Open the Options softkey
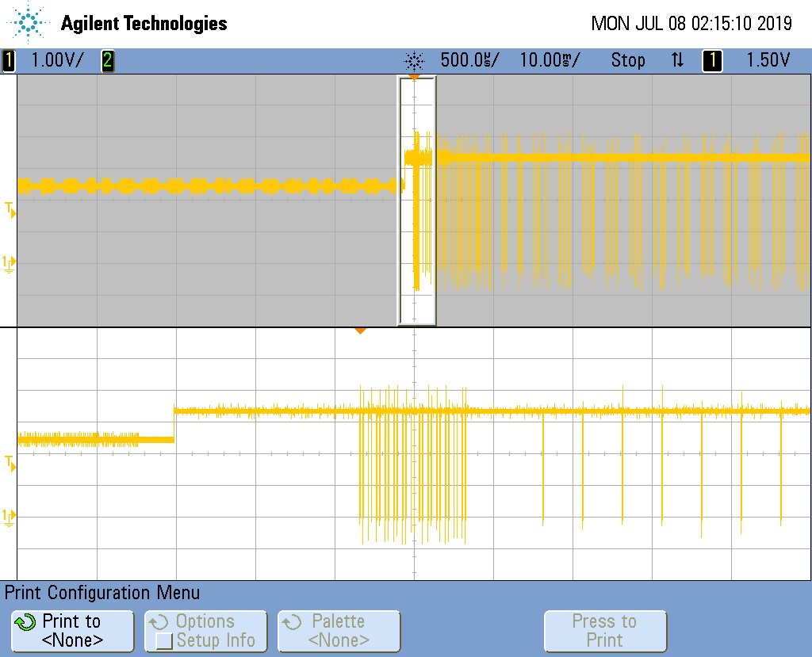Image resolution: width=812 pixels, height=657 pixels. [205, 621]
